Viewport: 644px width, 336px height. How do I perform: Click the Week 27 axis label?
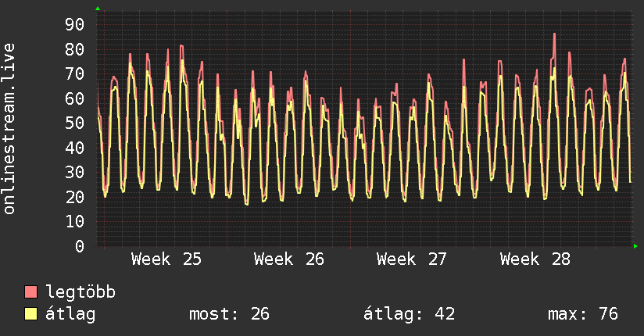pyautogui.click(x=412, y=259)
